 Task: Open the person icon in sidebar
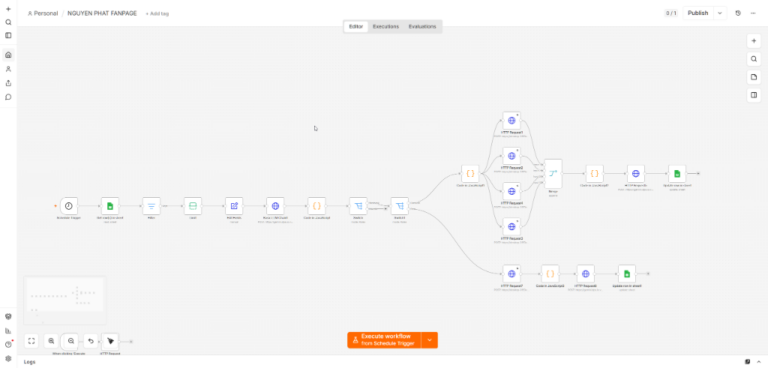point(8,69)
